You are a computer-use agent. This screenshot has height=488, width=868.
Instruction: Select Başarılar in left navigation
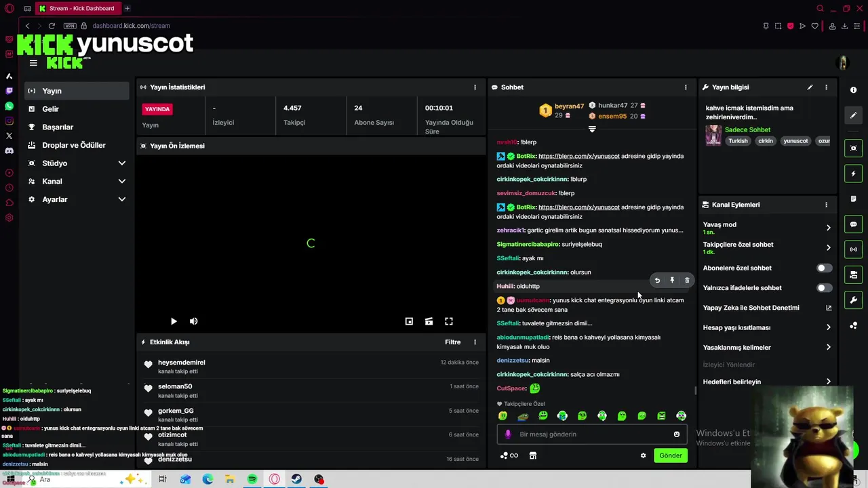click(x=77, y=127)
